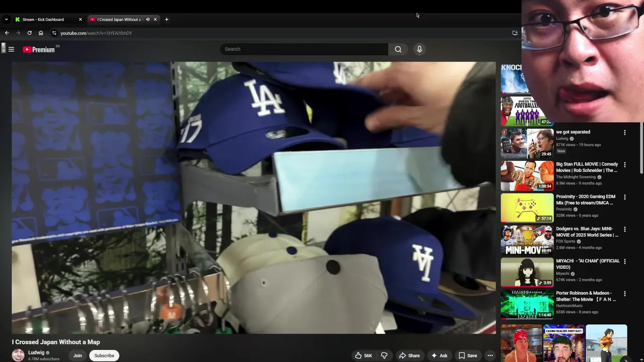Focus the YouTube Search field

pyautogui.click(x=304, y=49)
